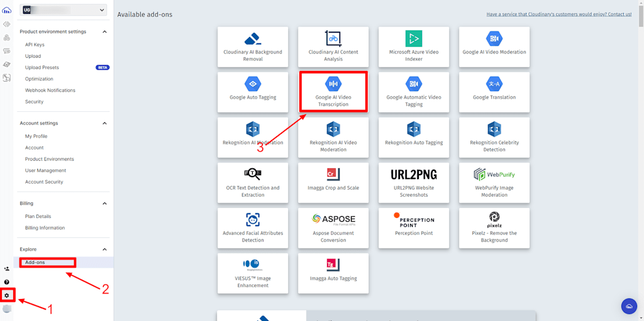
Task: Open the settings gear icon
Action: tap(6, 295)
